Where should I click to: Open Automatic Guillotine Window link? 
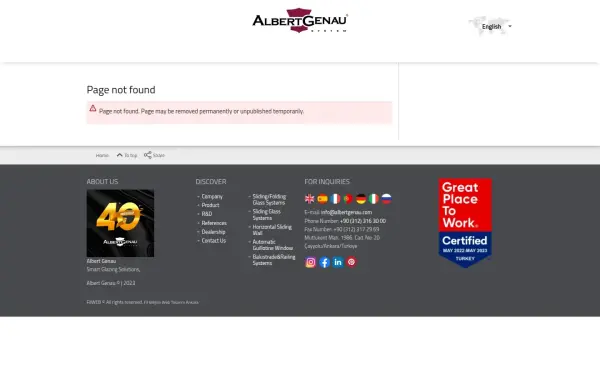(x=273, y=245)
